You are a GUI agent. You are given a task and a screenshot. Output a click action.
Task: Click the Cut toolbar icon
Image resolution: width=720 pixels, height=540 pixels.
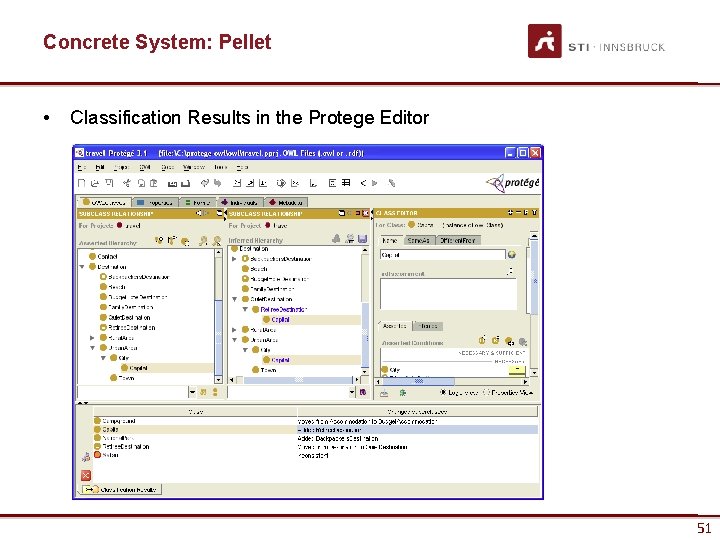coord(127,183)
